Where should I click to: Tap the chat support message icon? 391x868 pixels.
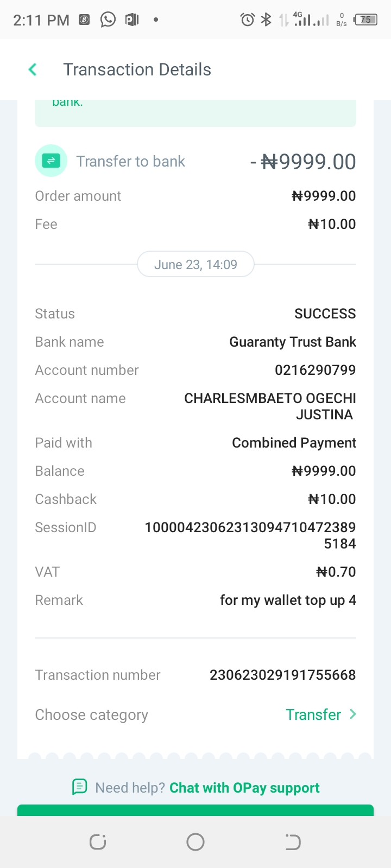(80, 787)
